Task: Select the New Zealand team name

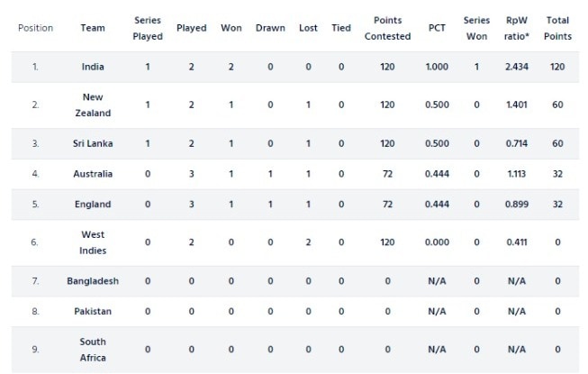Action: 93,105
